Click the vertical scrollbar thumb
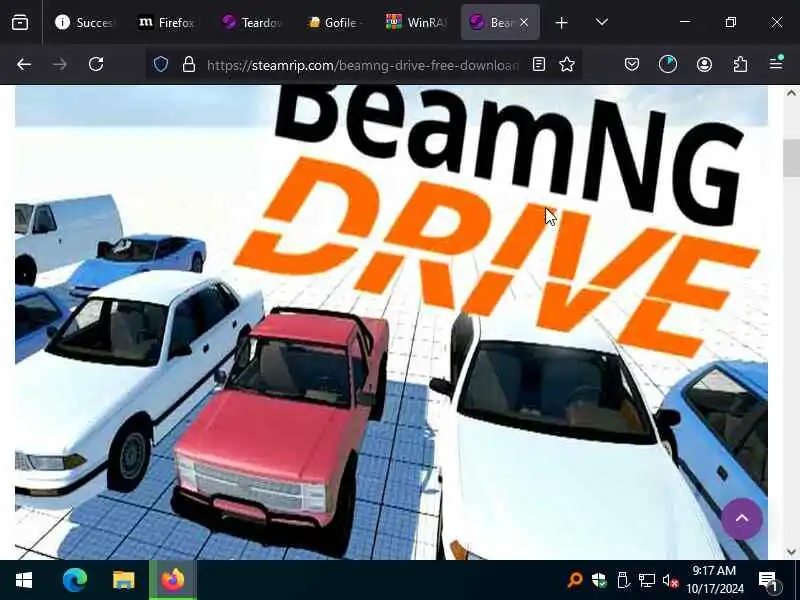800x600 pixels. 791,158
